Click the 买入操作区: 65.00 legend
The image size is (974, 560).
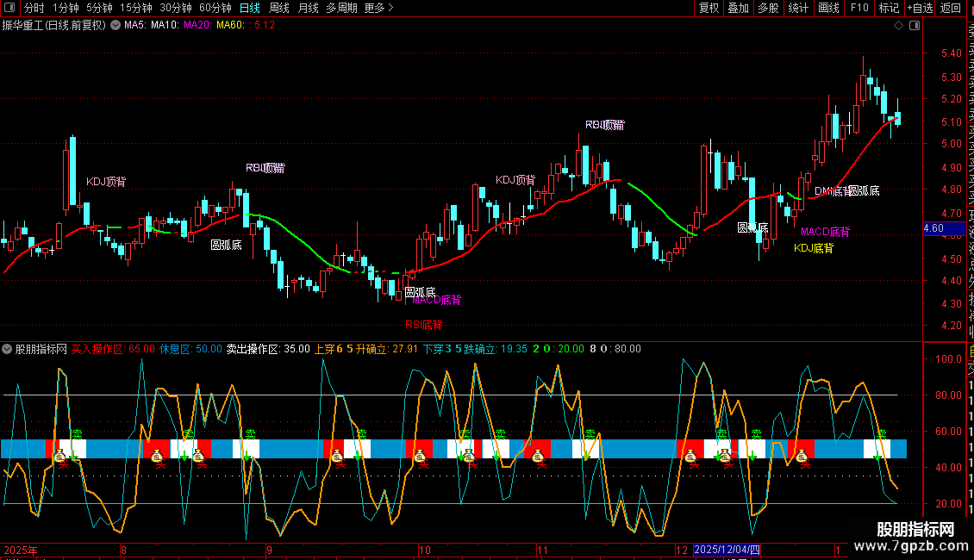point(113,349)
